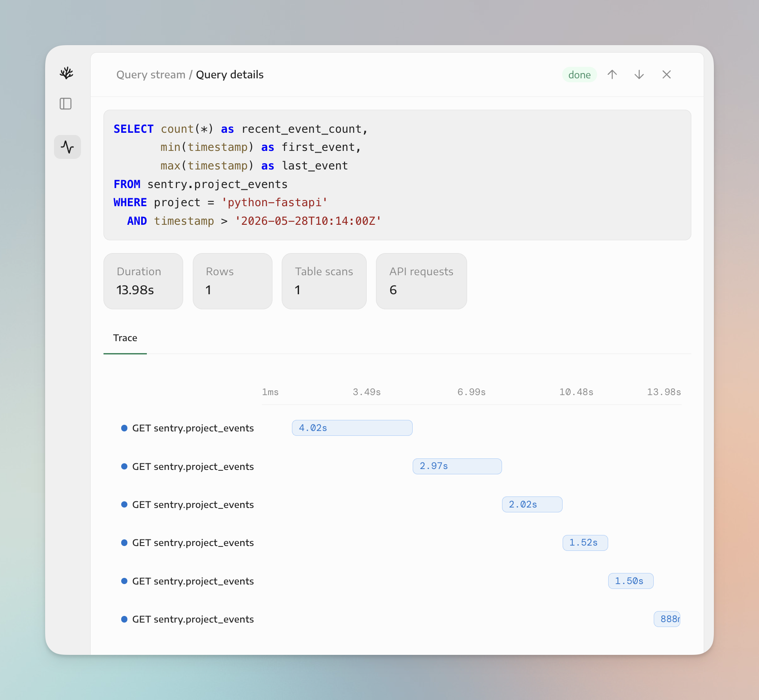Image resolution: width=759 pixels, height=700 pixels.
Task: Select the 1.50s trace span bar
Action: [631, 581]
